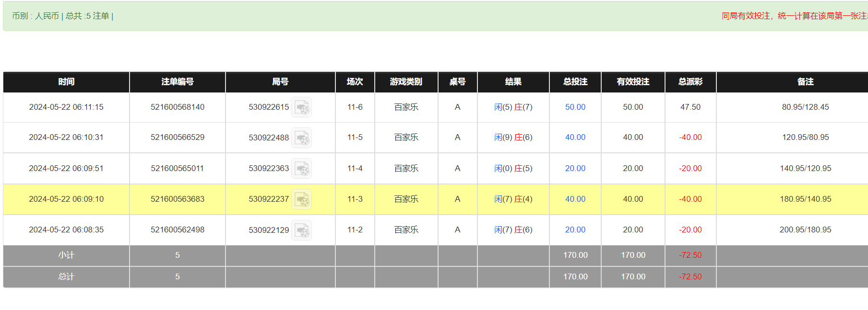
Task: Click 40.00 total bet link in round 11-5
Action: [575, 138]
